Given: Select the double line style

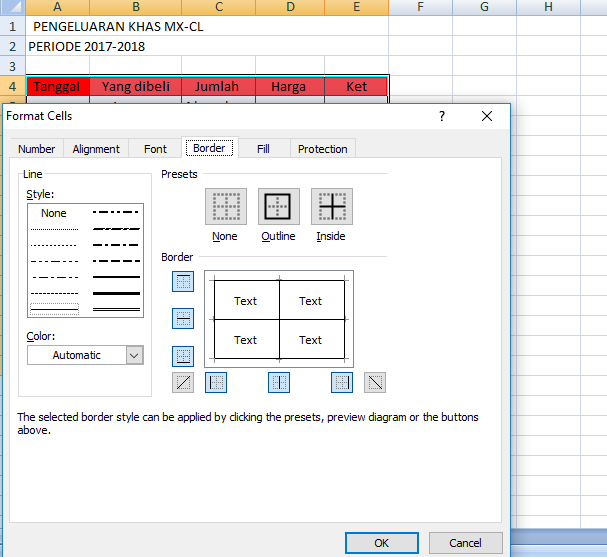Looking at the screenshot, I should click(116, 309).
